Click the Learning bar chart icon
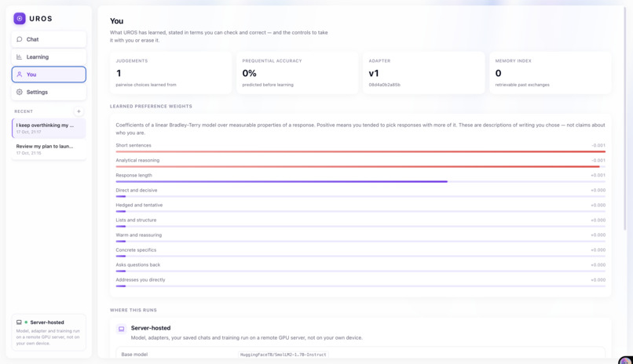The image size is (633, 364). 20,56
